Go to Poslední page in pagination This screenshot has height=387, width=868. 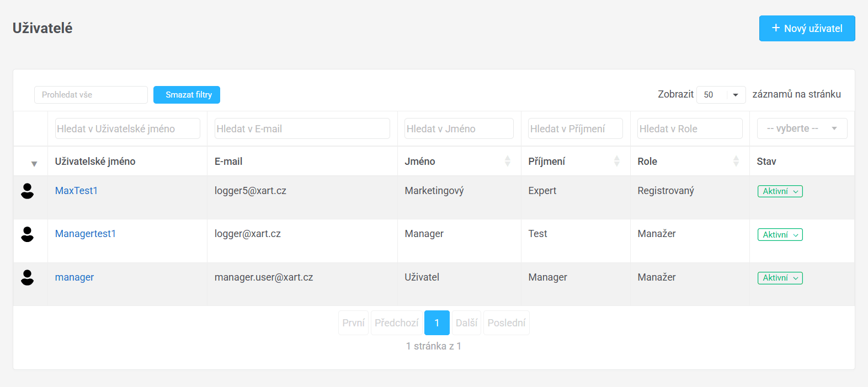[506, 323]
